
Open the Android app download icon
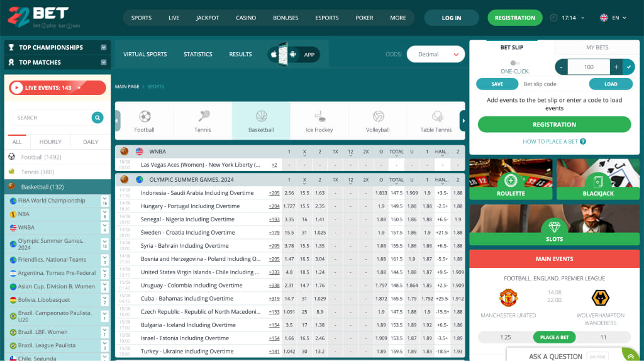coord(293,54)
